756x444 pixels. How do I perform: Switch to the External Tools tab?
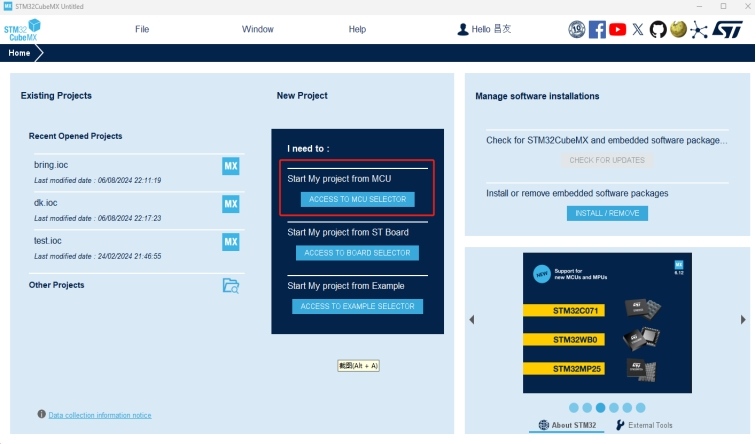644,425
